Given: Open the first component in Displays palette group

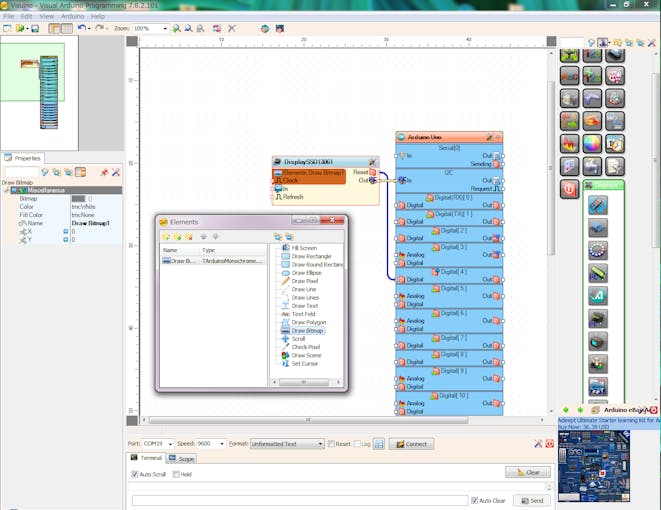Looking at the screenshot, I should tap(598, 205).
